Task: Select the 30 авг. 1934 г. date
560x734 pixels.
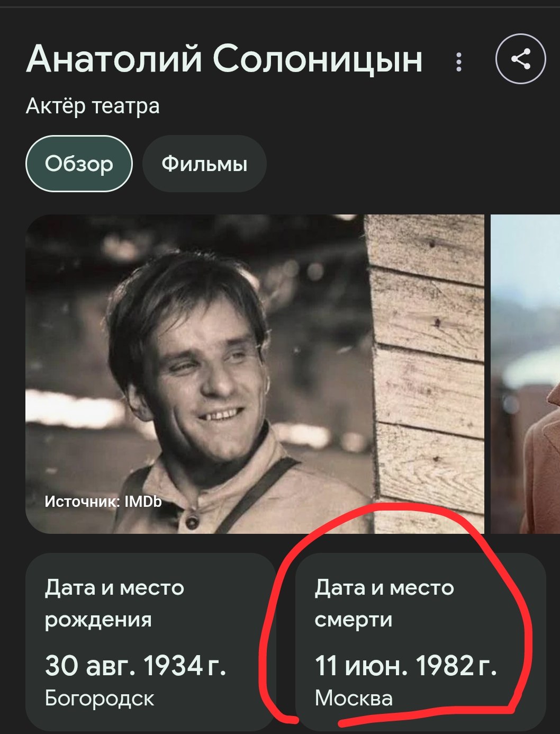Action: [x=136, y=666]
